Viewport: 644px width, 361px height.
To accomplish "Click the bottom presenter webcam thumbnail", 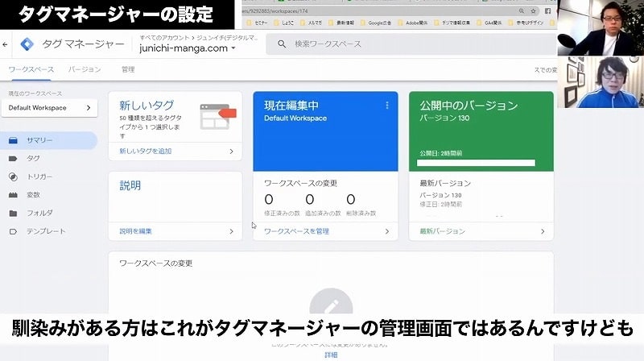I will point(601,82).
